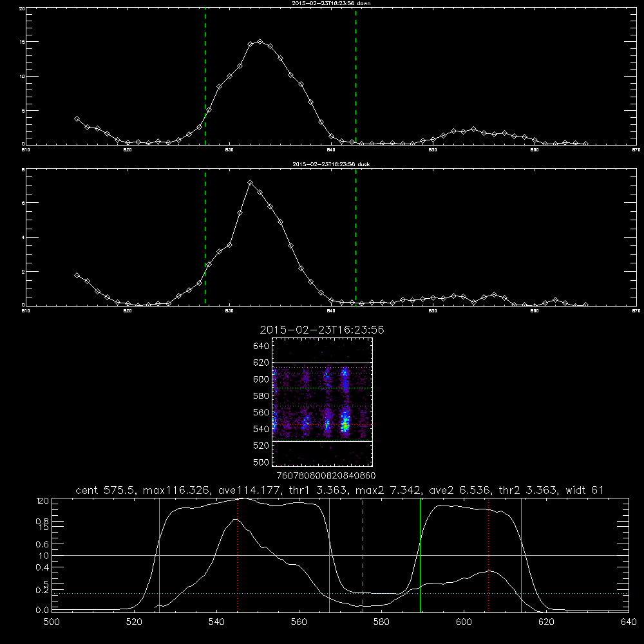
Task: Click the '580' x-axis label of bottom plot
Action: 381,622
